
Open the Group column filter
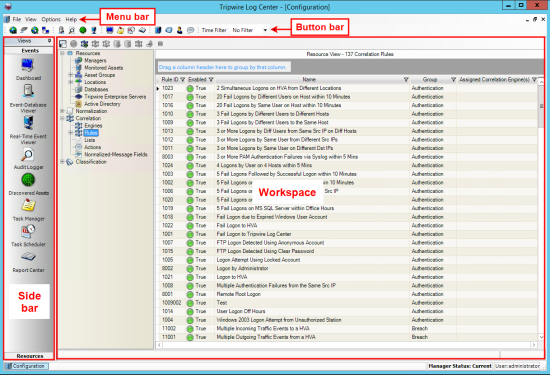(453, 80)
